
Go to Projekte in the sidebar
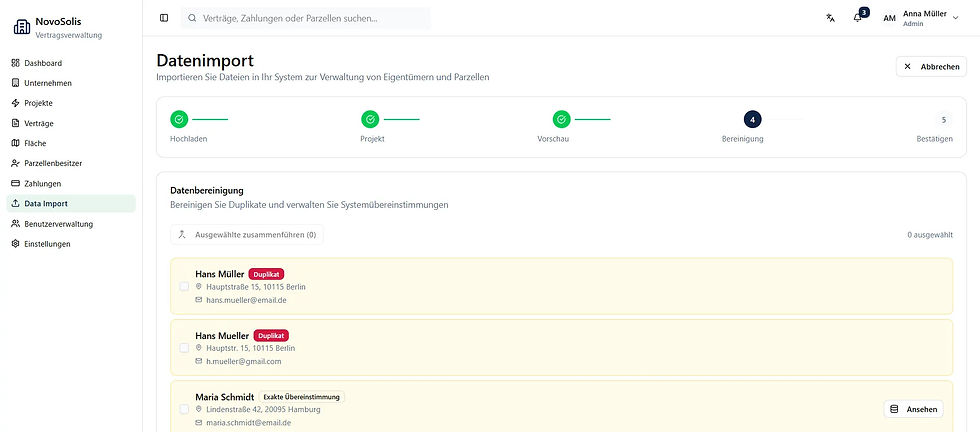tap(71, 103)
